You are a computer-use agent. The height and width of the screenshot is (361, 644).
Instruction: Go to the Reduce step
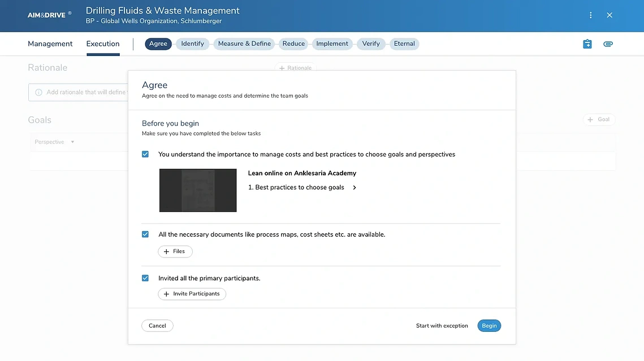point(293,44)
